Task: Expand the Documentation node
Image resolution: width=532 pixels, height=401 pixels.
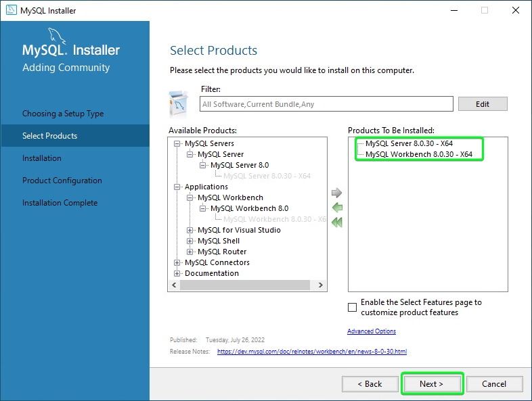Action: point(177,274)
